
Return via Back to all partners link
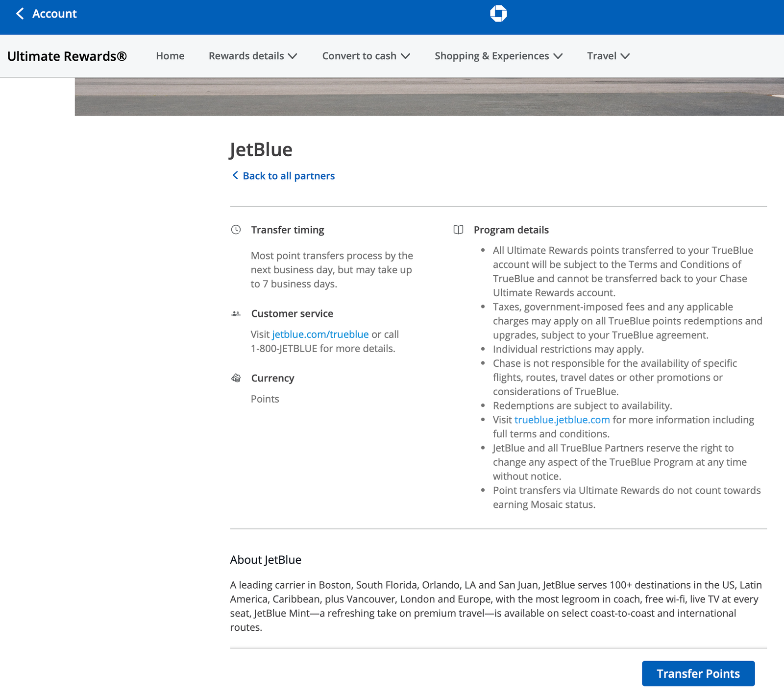(x=289, y=176)
